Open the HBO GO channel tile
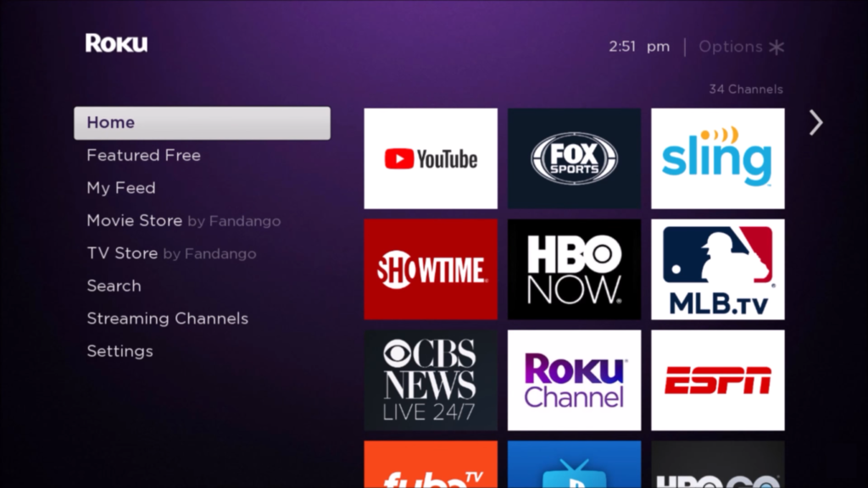The width and height of the screenshot is (868, 488). pos(718,465)
